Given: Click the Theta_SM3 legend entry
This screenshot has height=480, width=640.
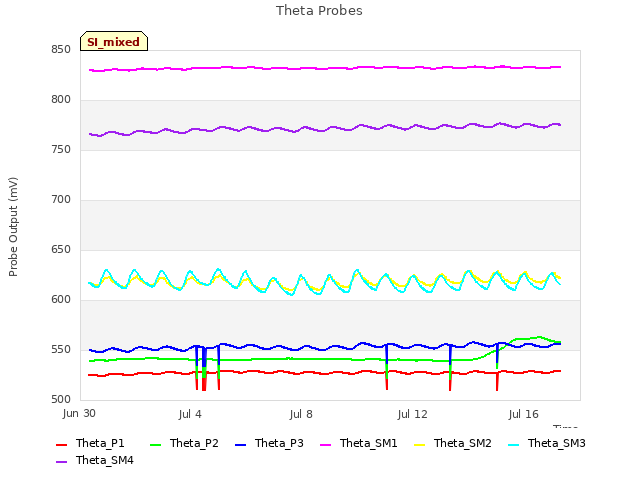Looking at the screenshot, I should click(547, 443).
